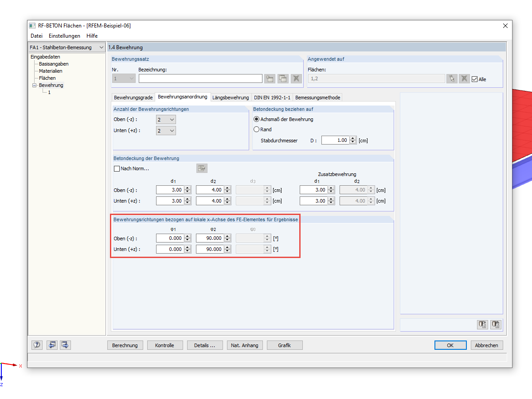532x399 pixels.
Task: Delete the Bewehrungssatz using the X icon beside Bezeichnung
Action: coord(296,79)
